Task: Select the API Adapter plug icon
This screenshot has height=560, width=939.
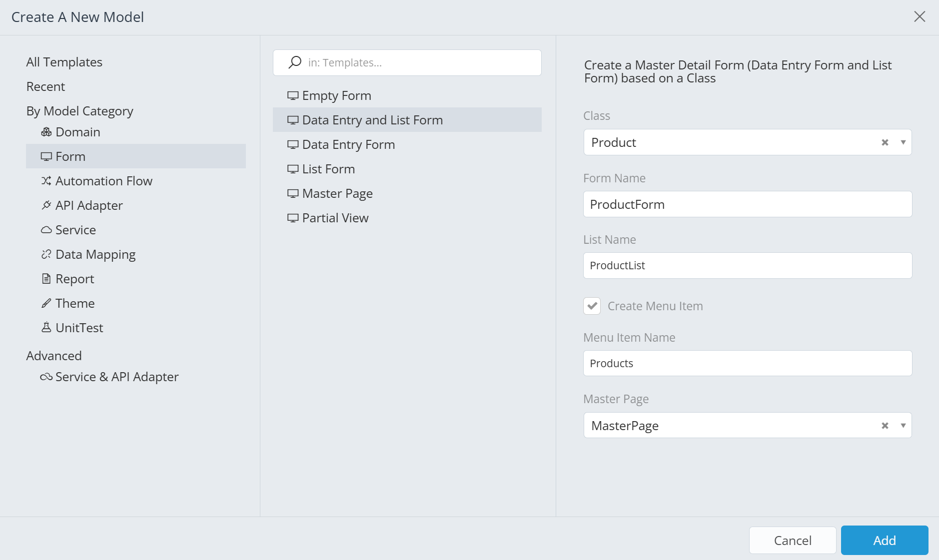Action: (x=46, y=205)
